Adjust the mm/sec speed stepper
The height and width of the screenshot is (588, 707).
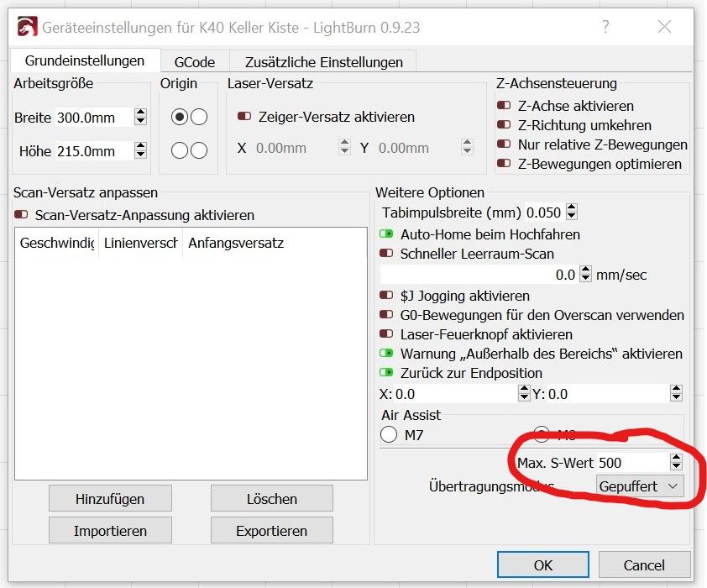586,274
